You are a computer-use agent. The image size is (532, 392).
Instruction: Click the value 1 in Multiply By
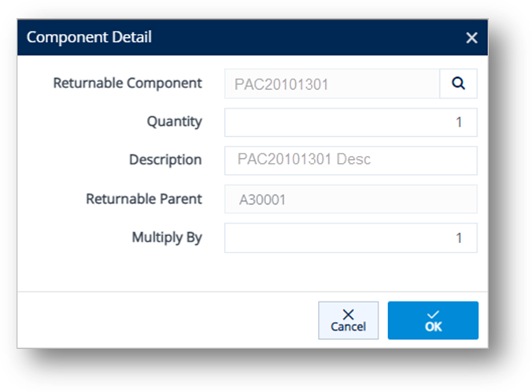coord(459,238)
